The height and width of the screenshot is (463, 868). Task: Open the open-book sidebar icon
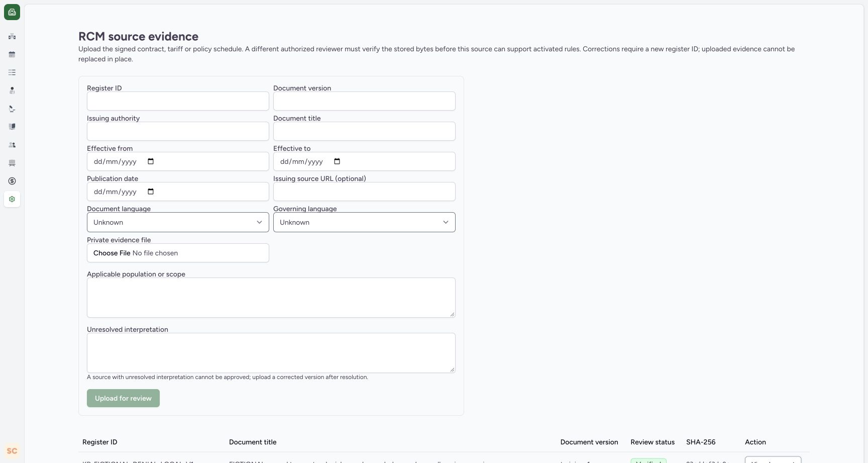click(12, 127)
